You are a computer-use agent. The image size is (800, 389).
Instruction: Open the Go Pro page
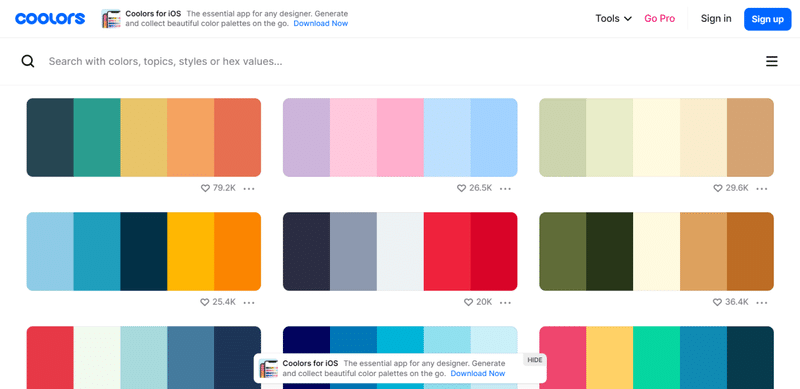click(x=659, y=19)
